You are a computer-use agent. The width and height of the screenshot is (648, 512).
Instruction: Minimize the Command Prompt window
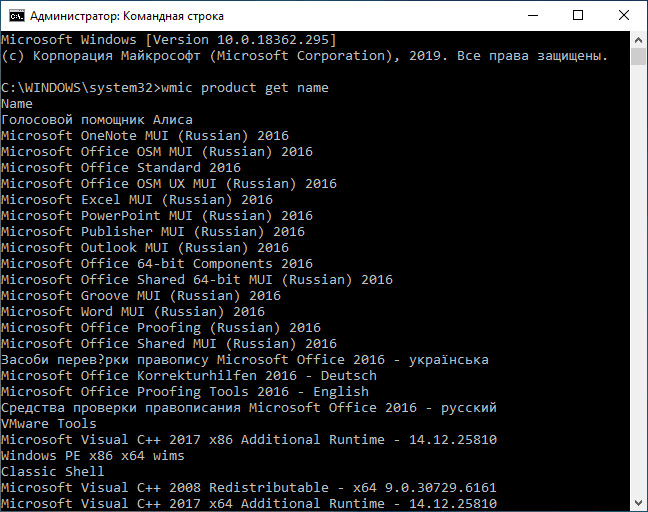[x=532, y=16]
